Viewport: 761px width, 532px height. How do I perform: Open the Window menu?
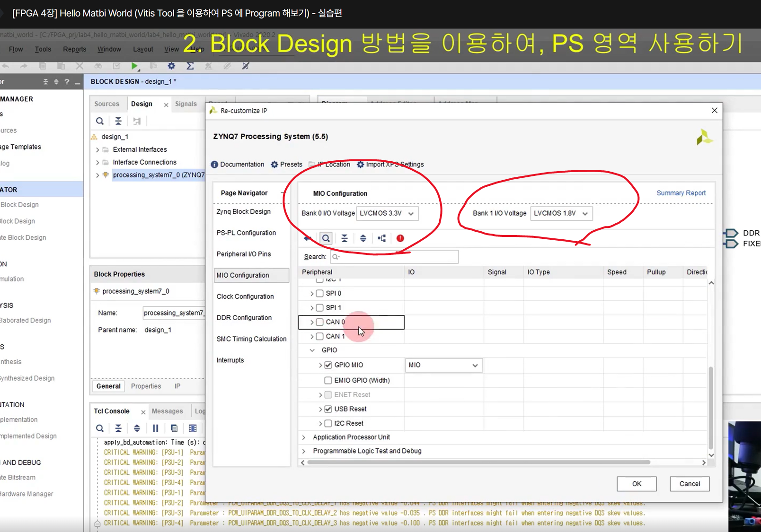pyautogui.click(x=109, y=49)
